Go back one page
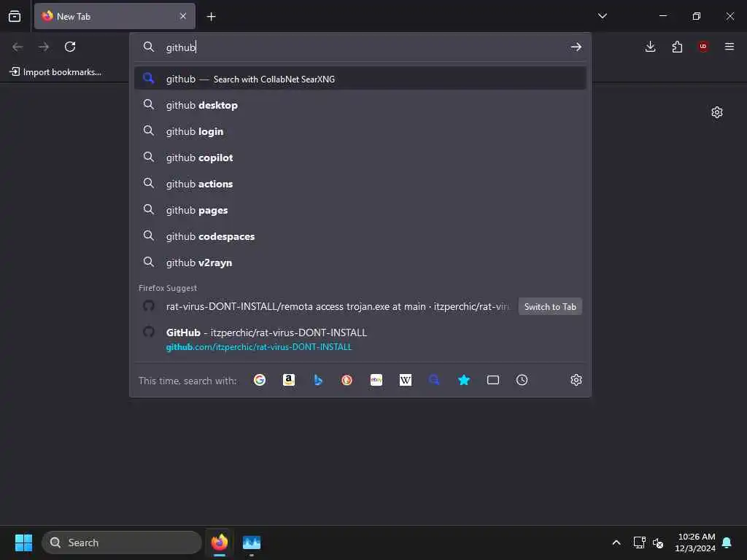Image resolution: width=747 pixels, height=560 pixels. point(18,47)
